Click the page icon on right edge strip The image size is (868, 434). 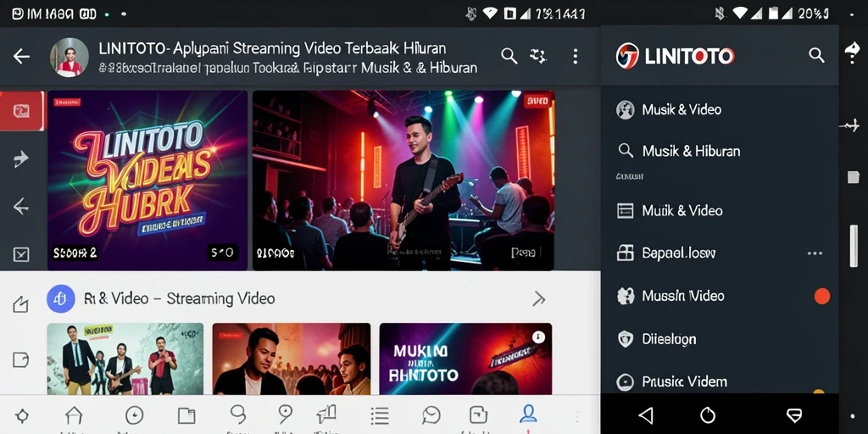coord(853,177)
